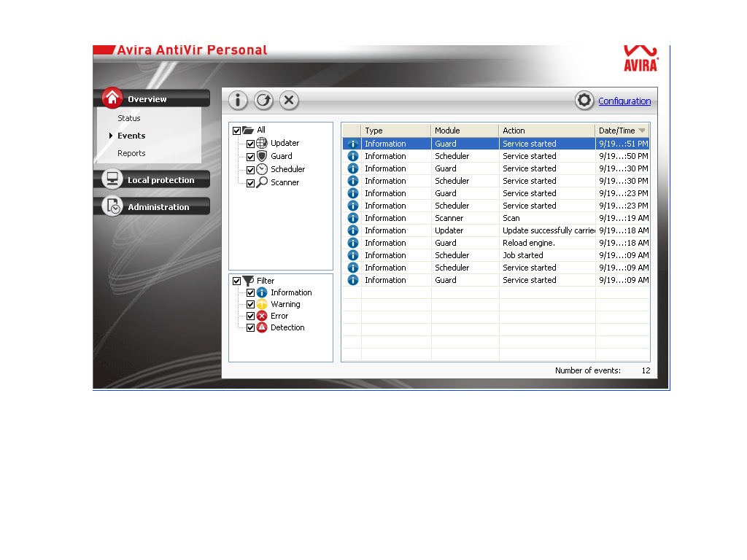Click the event count value 12
The width and height of the screenshot is (747, 560).
pyautogui.click(x=646, y=370)
